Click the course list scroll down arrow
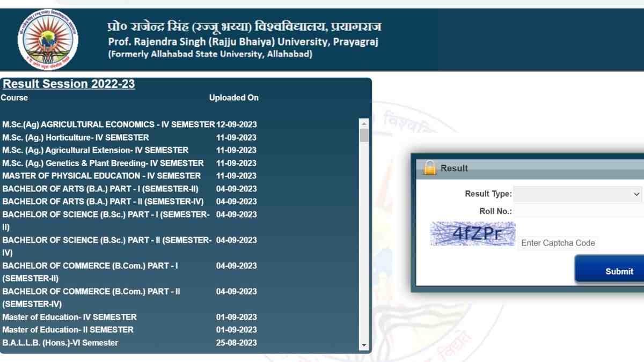644x362 pixels. [364, 345]
